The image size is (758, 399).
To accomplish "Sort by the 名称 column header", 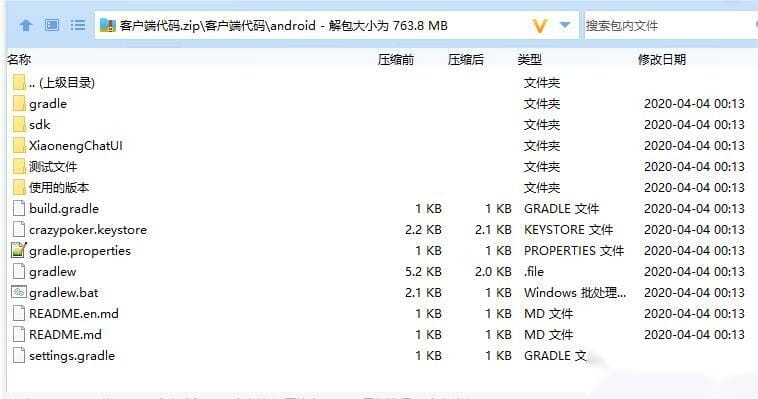I will point(19,59).
